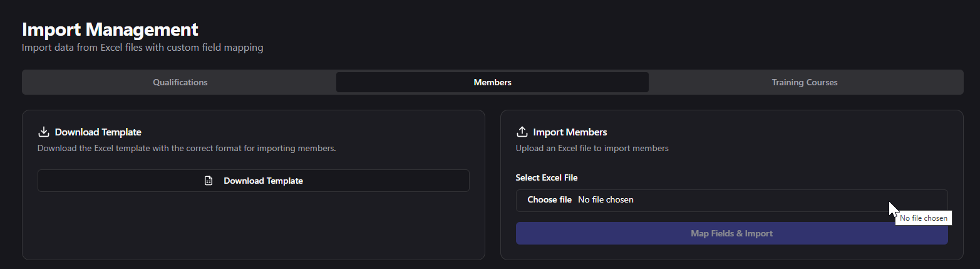980x269 pixels.
Task: Click the download icon beside Download Template heading
Action: click(44, 132)
